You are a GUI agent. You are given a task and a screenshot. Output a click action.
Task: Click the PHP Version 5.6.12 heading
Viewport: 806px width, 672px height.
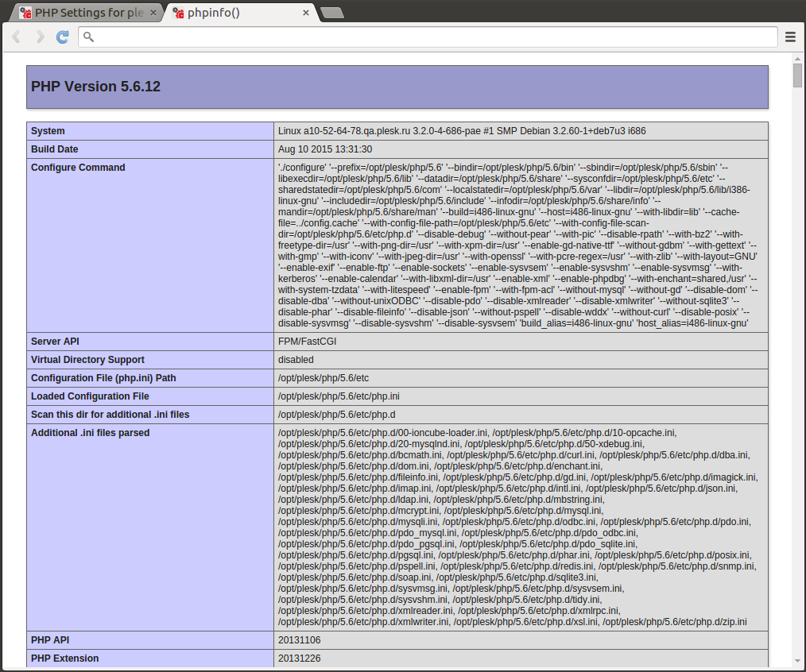pyautogui.click(x=95, y=87)
